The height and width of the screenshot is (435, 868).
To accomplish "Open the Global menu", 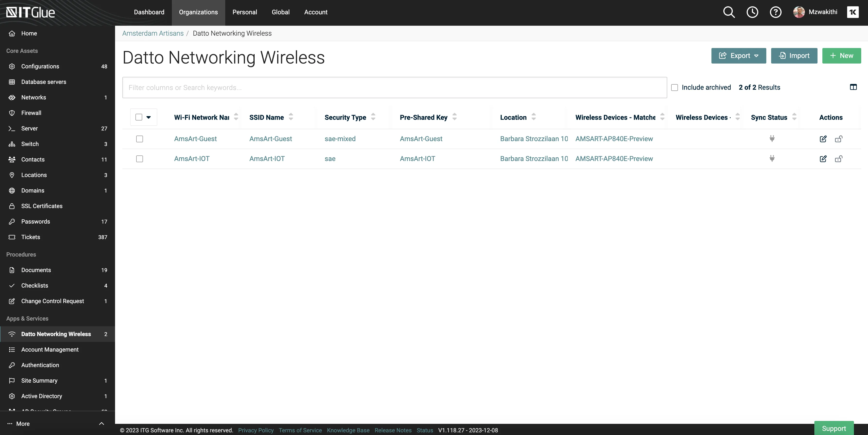I will [x=280, y=12].
